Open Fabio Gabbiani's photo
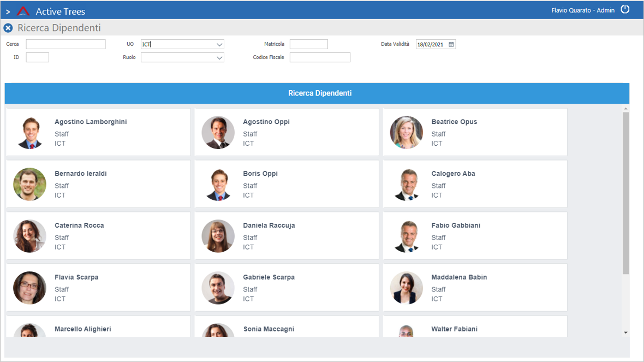 click(406, 236)
